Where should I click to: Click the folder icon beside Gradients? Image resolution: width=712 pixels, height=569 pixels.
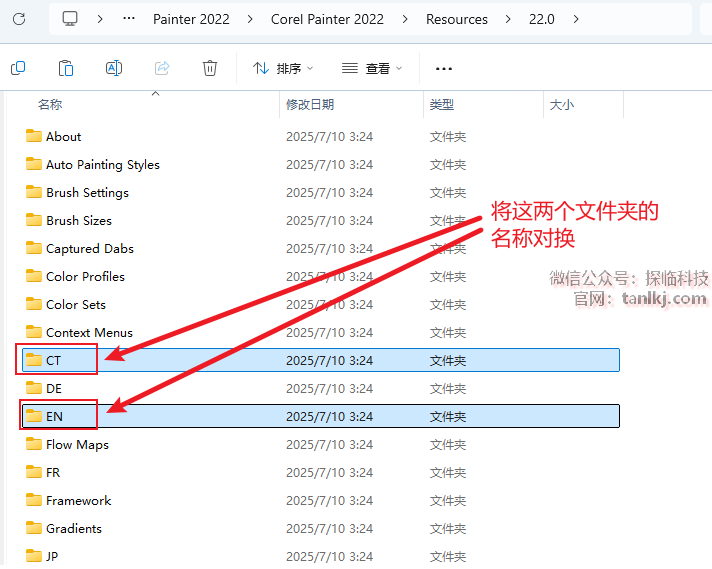click(x=34, y=528)
